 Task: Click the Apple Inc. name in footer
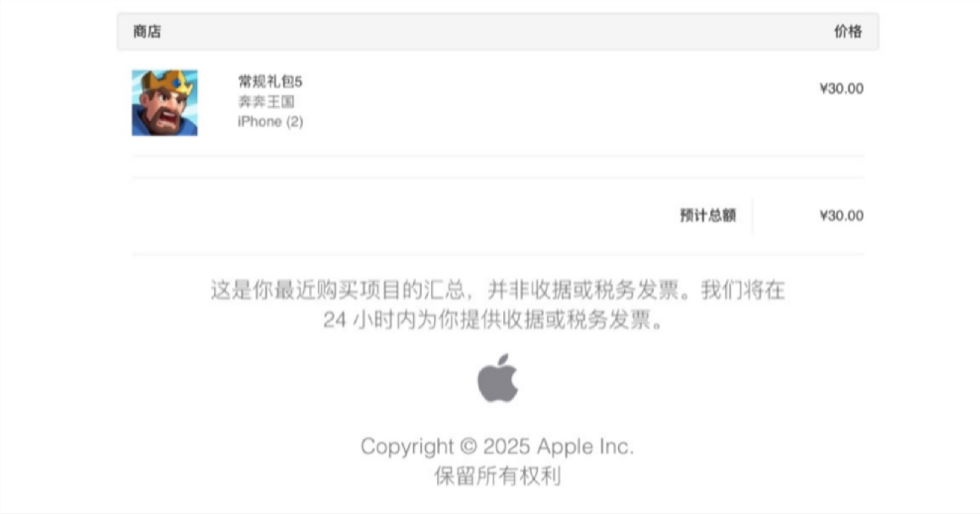(x=585, y=446)
